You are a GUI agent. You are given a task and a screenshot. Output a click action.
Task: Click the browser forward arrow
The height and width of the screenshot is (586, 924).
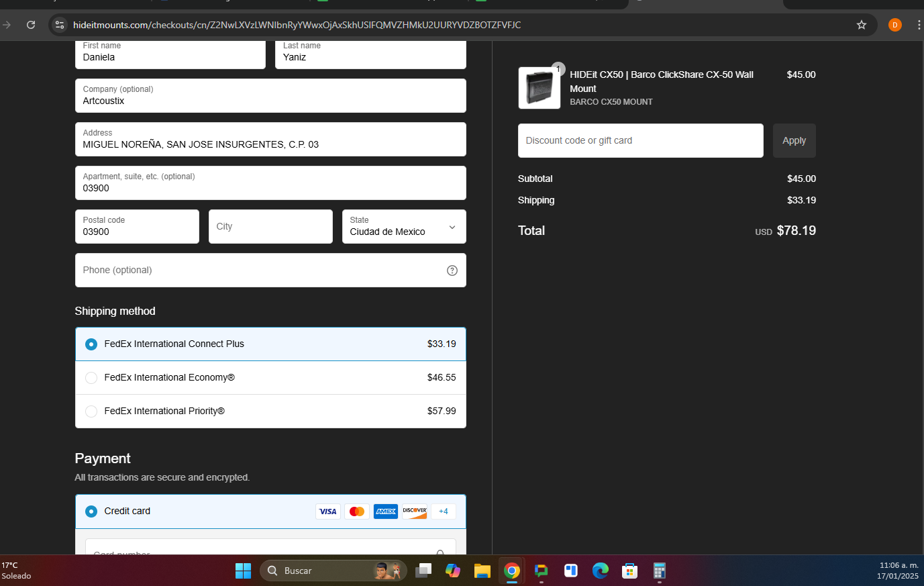coord(7,25)
